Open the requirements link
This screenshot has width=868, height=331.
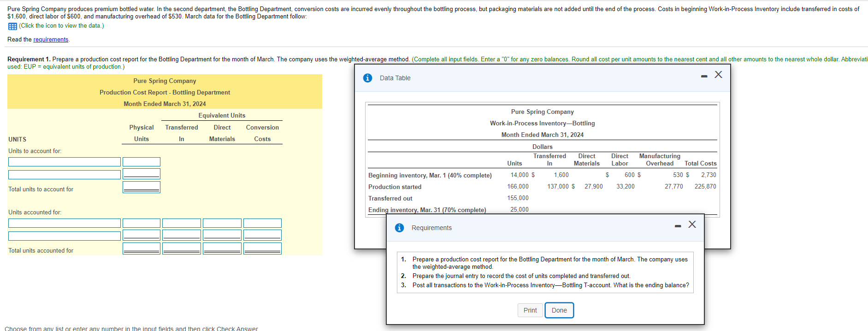(51, 40)
